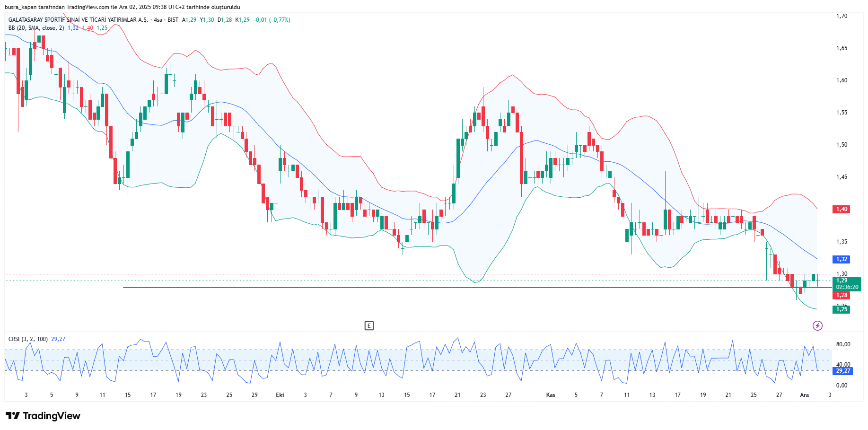Click the 80,00 level on CRSI scale
868x430 pixels.
coord(843,344)
